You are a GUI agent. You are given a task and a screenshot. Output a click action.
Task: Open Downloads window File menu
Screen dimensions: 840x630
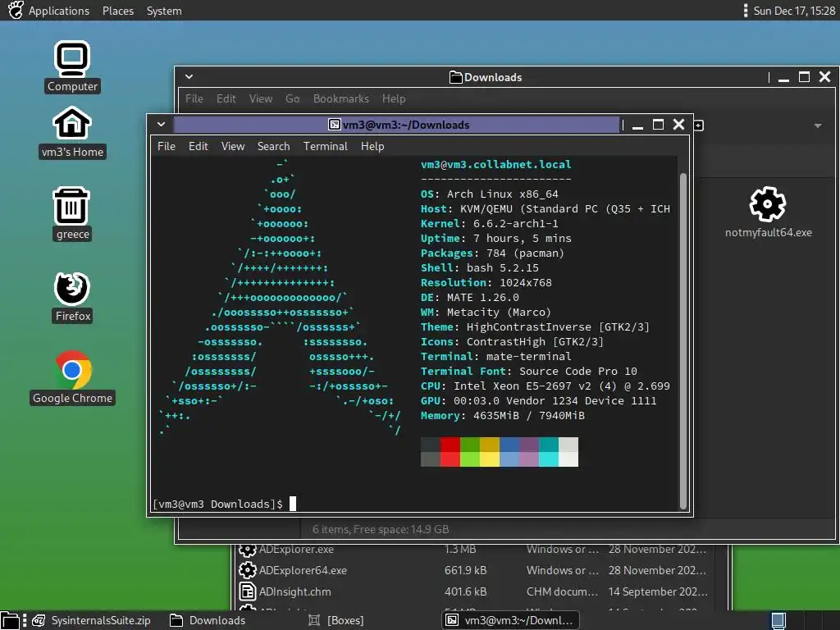[x=194, y=98]
